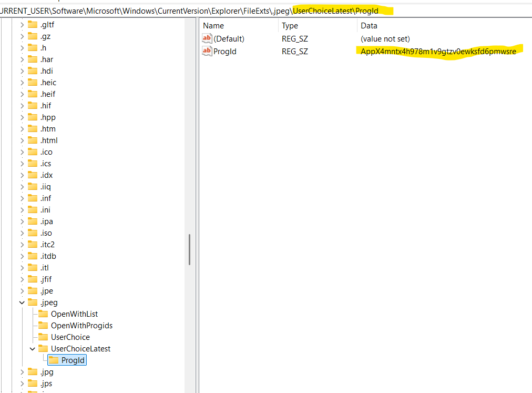The width and height of the screenshot is (532, 393).
Task: Select the UserChoice subkey
Action: coord(70,337)
